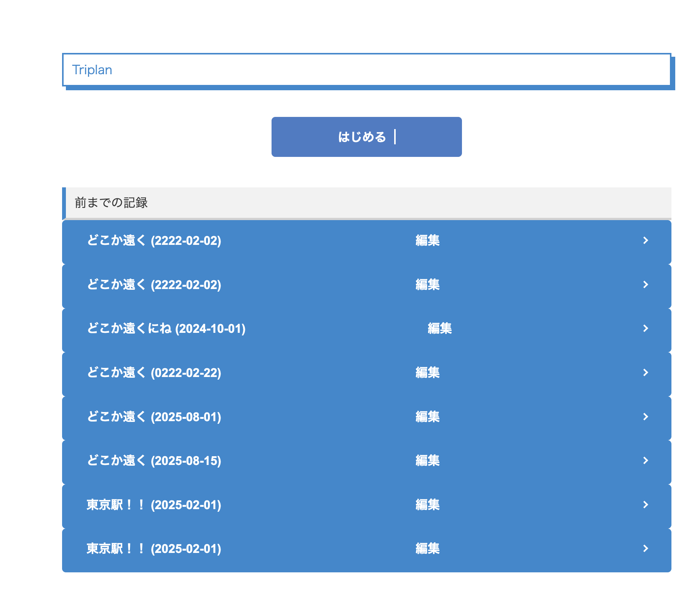Select the どこか遠く (2025-08-01) record
The image size is (700, 607).
coord(154,417)
